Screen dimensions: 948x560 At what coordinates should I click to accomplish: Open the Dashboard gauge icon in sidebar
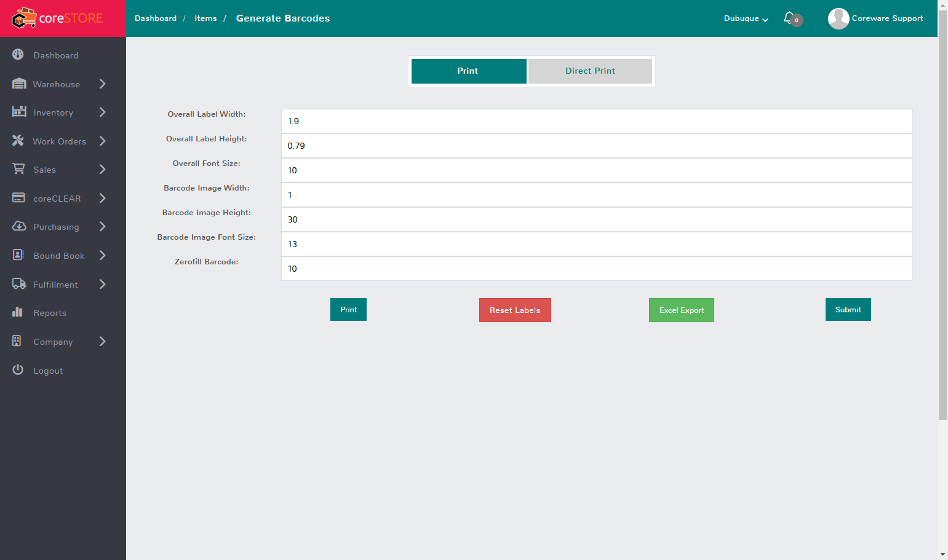tap(18, 55)
